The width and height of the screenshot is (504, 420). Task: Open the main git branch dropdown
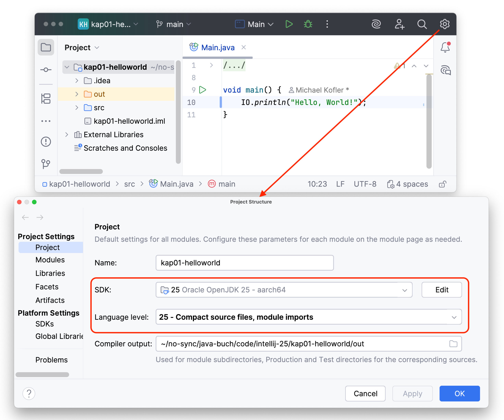(x=173, y=24)
